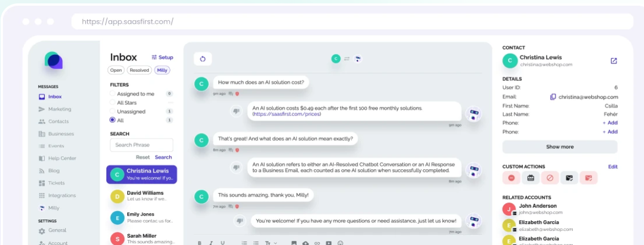644x245 pixels.
Task: Open the David Williams conversation
Action: (141, 196)
